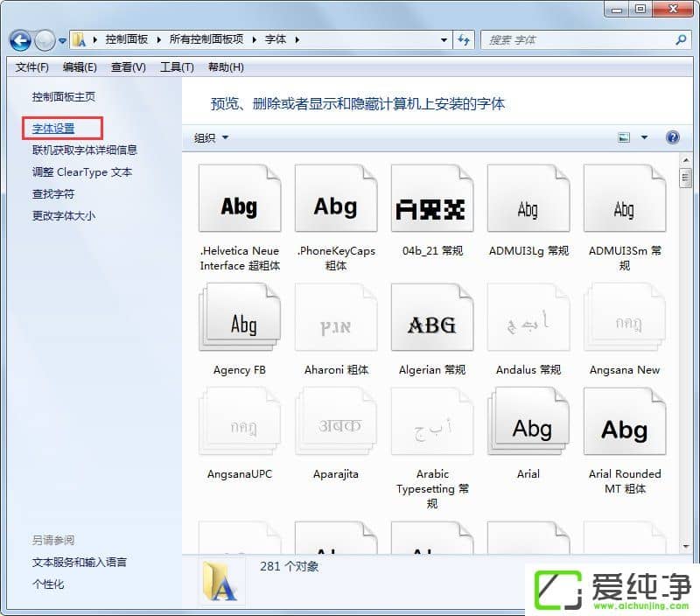
Task: Click the vertical scrollbar down arrow
Action: pyautogui.click(x=685, y=546)
